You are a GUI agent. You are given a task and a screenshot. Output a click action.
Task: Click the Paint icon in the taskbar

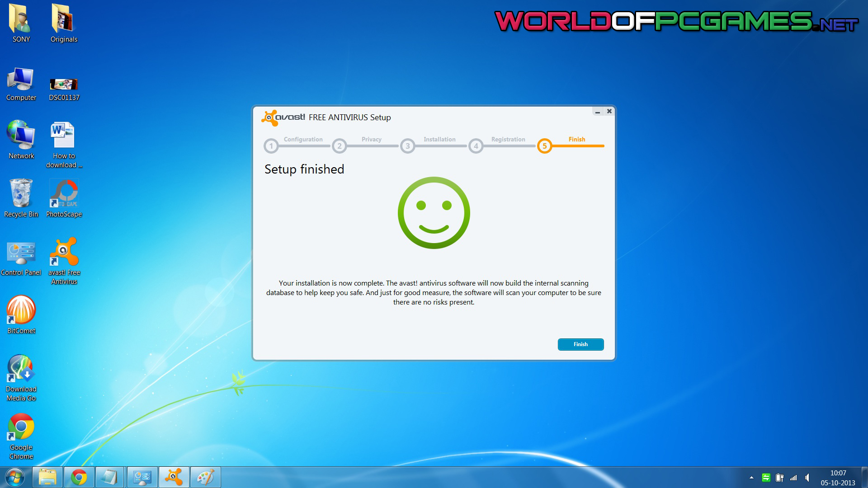tap(205, 477)
